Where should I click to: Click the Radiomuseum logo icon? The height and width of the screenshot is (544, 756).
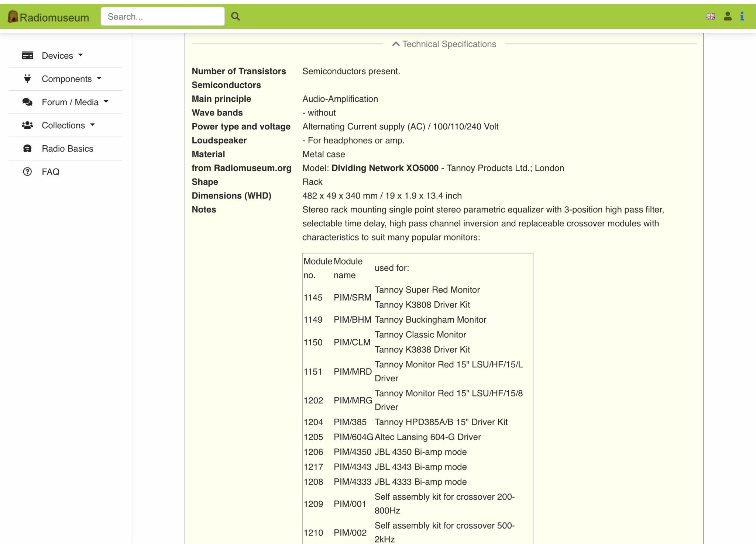(13, 17)
